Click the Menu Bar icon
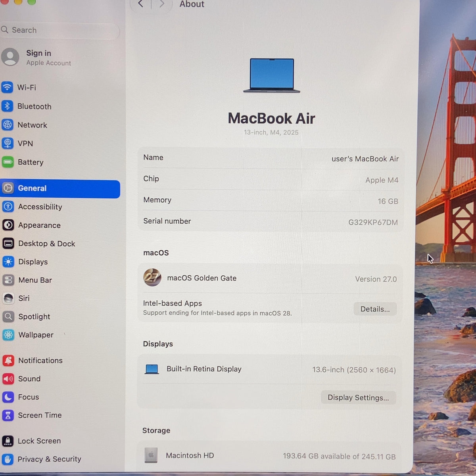Viewport: 476px width, 476px height. pyautogui.click(x=8, y=280)
